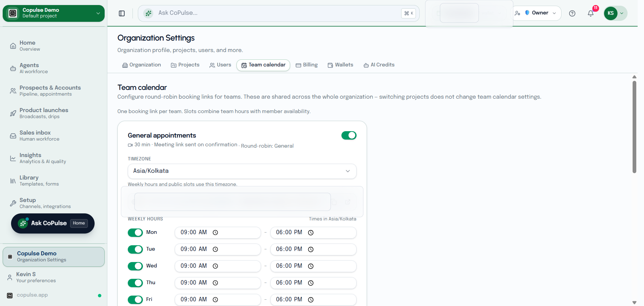Click the Ask CoPulse button in sidebar

point(53,223)
